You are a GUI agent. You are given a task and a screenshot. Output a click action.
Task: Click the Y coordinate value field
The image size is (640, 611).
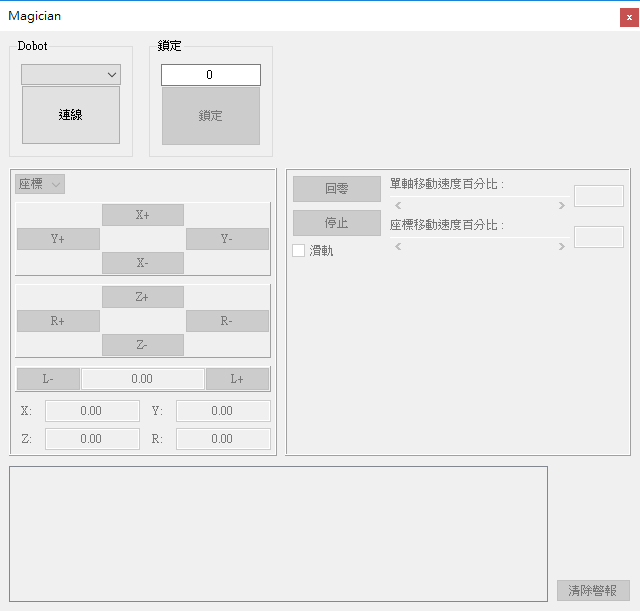(223, 411)
